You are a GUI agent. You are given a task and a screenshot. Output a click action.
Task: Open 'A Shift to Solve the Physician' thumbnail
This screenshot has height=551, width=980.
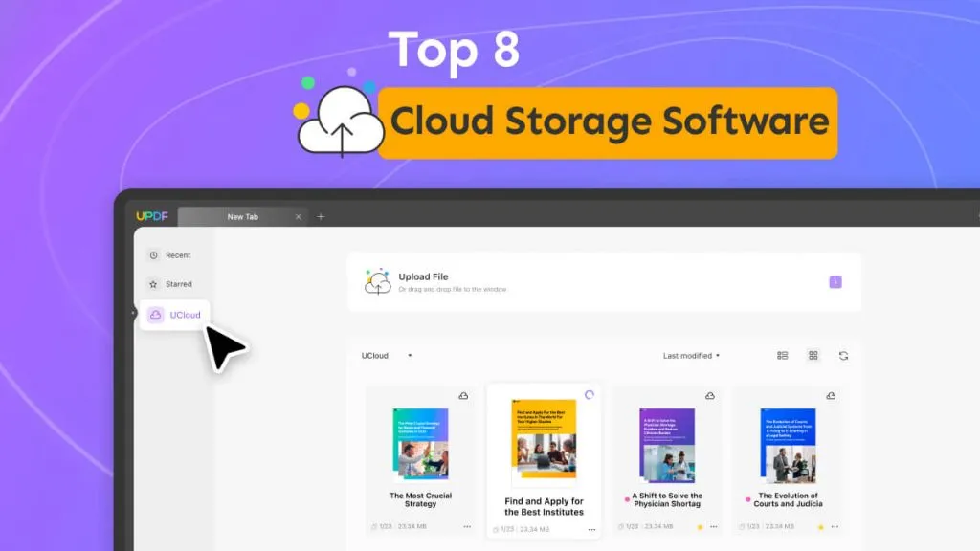click(667, 444)
